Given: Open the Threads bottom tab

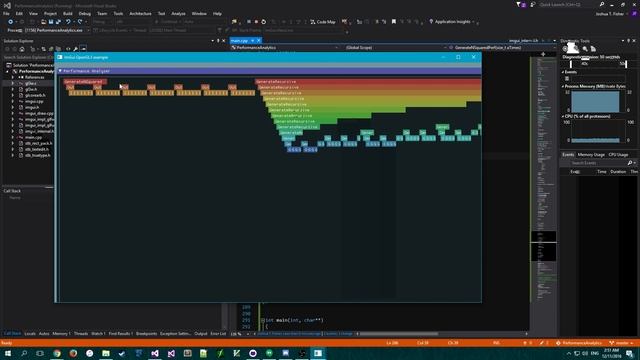Looking at the screenshot, I should coord(81,333).
